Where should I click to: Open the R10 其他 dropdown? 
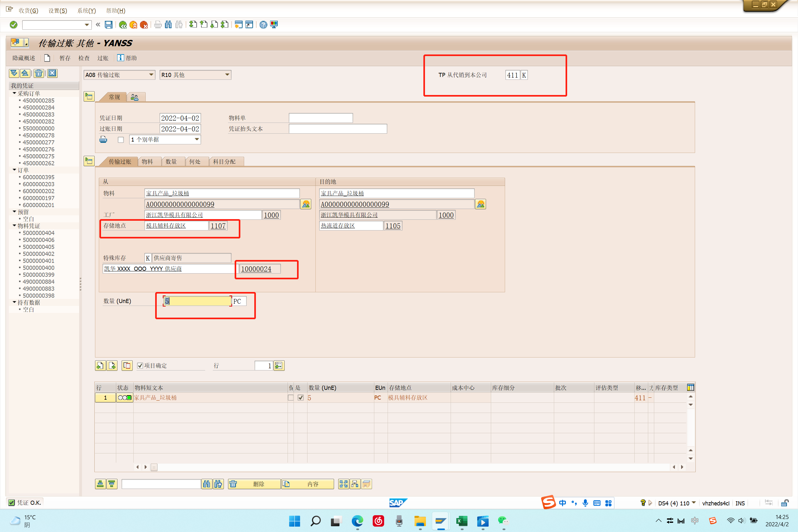tap(227, 75)
